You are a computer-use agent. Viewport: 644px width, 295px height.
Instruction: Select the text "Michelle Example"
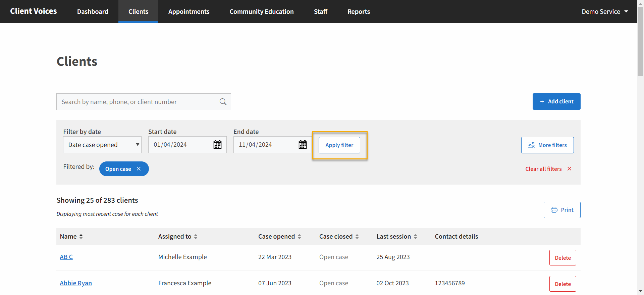point(182,257)
